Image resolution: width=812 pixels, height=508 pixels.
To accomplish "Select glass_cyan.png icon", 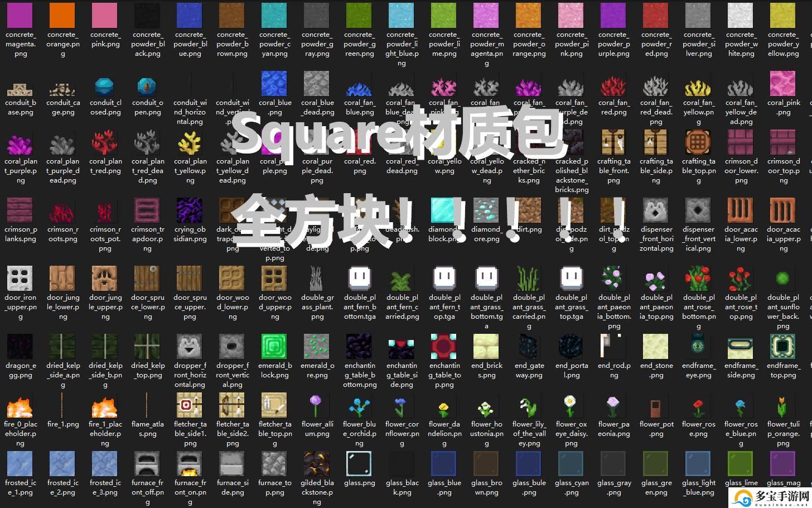I will 571,463.
